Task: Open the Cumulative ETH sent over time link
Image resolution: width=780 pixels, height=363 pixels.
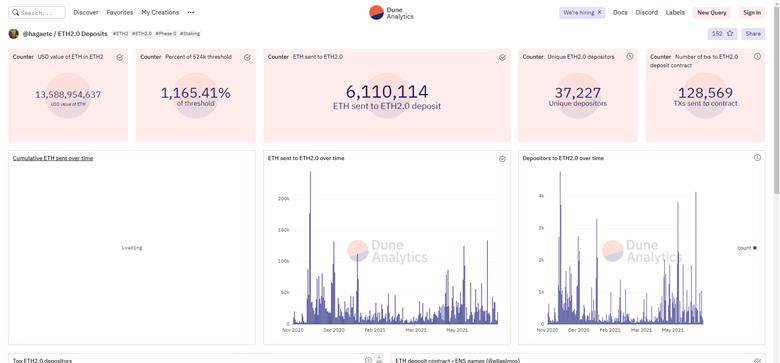Action: [x=53, y=158]
